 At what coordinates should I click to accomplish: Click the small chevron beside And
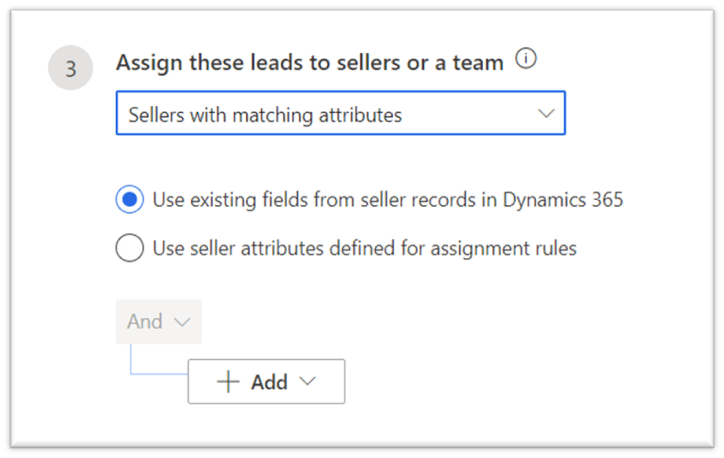[181, 322]
